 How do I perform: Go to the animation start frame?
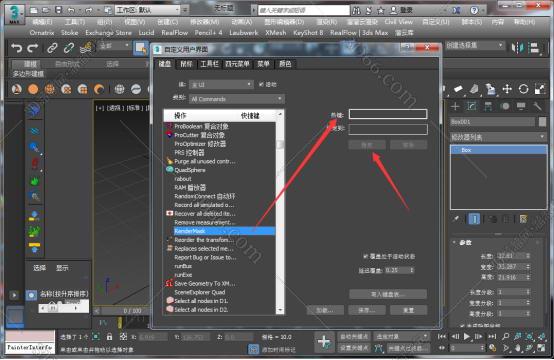pos(442,336)
